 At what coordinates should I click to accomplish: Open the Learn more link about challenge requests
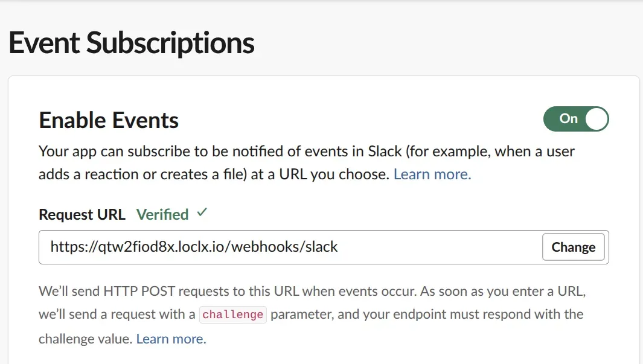pyautogui.click(x=170, y=339)
